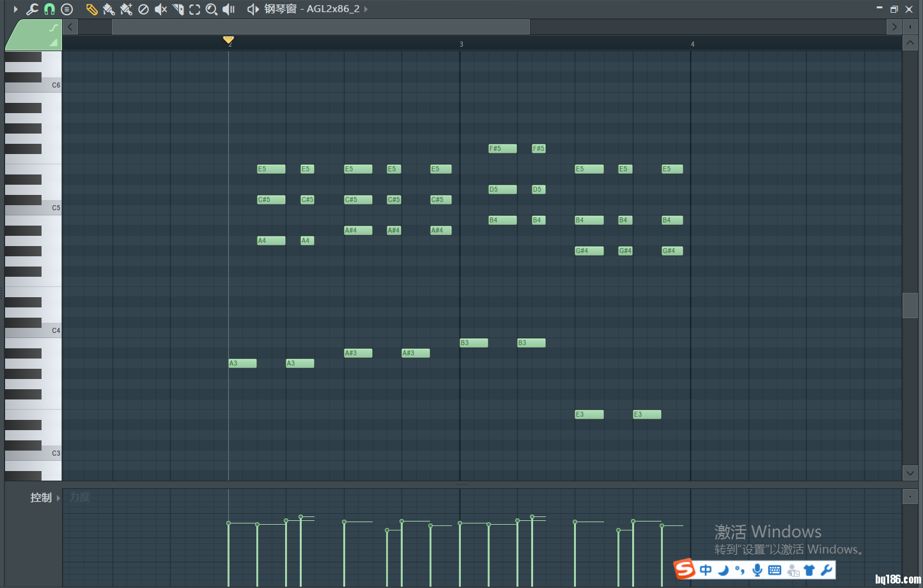Select the Delete tool
Image resolution: width=923 pixels, height=588 pixels.
[x=144, y=9]
